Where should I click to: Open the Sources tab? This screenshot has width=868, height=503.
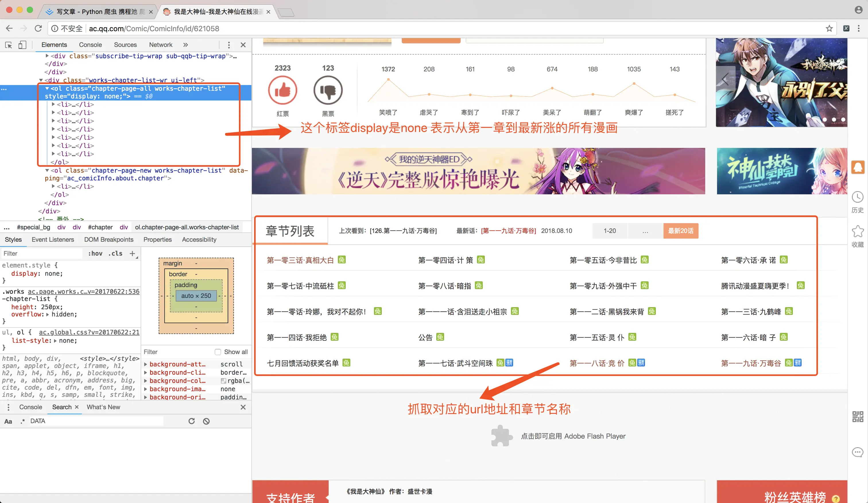125,45
